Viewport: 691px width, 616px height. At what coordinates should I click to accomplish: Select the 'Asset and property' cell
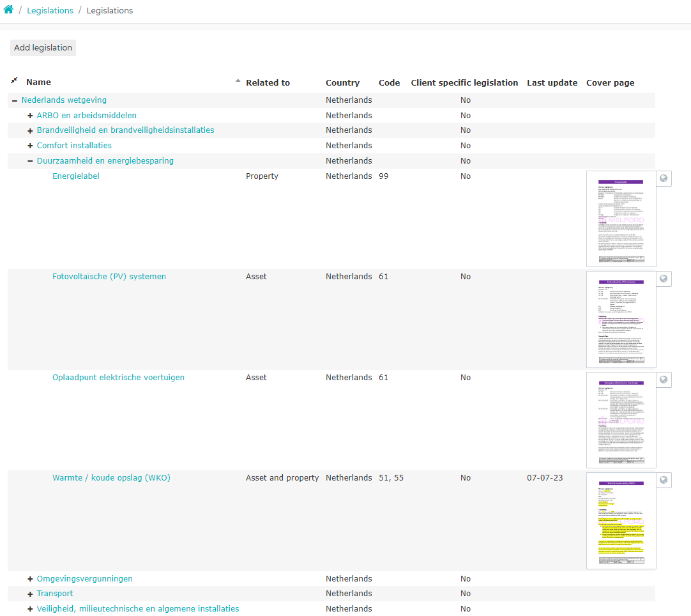tap(282, 477)
